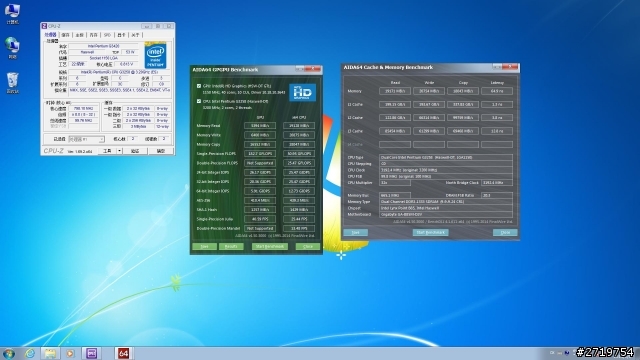Launch Internet Explorer from the taskbar
The height and width of the screenshot is (360, 640).
point(30,353)
